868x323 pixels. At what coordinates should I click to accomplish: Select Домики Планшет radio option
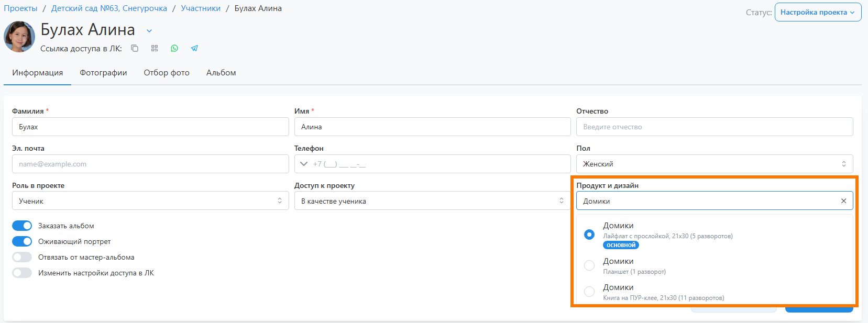[x=589, y=265]
